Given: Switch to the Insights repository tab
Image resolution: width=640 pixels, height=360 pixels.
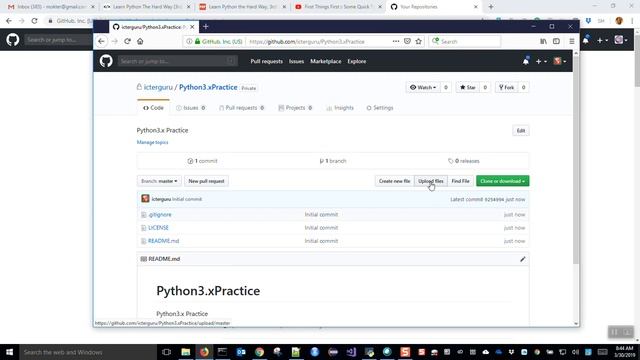Looking at the screenshot, I should (340, 108).
